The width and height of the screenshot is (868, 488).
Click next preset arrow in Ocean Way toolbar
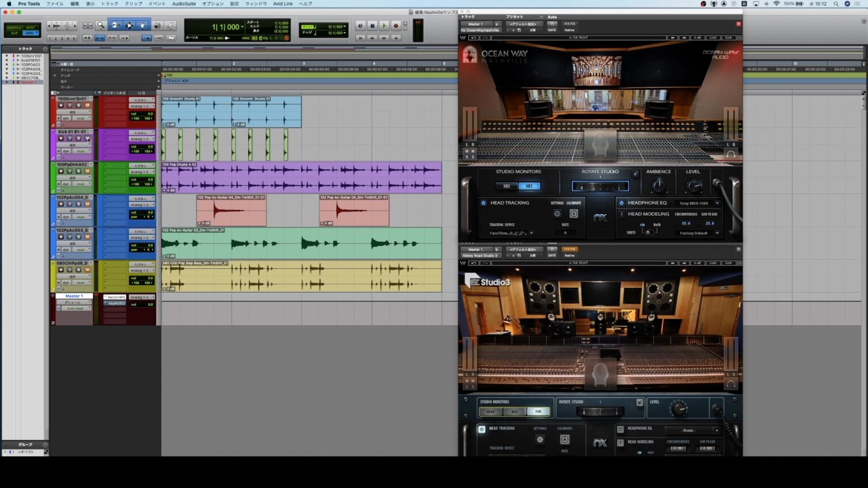point(684,38)
